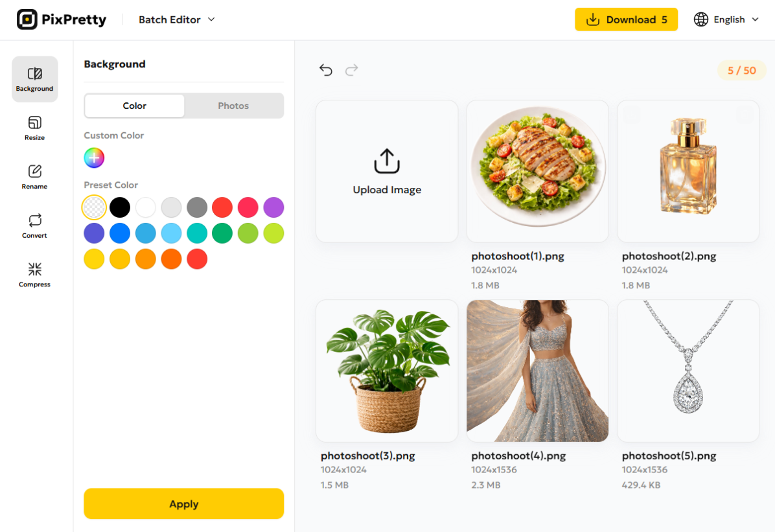This screenshot has width=775, height=532.
Task: Select the transparent preset background
Action: coord(94,207)
